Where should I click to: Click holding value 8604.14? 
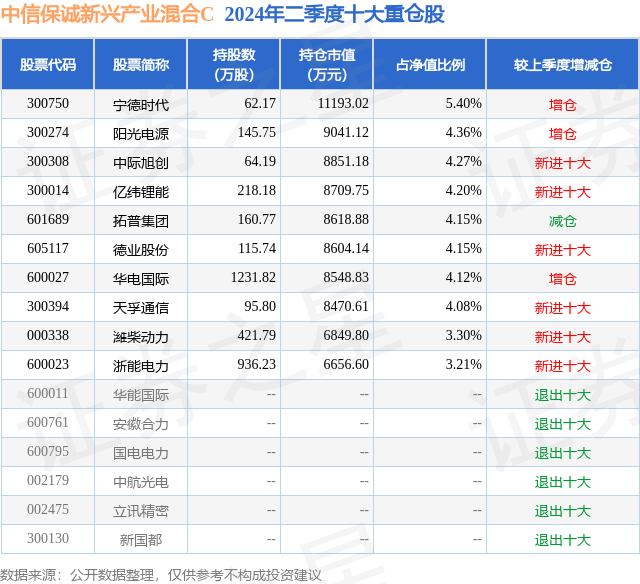(346, 249)
